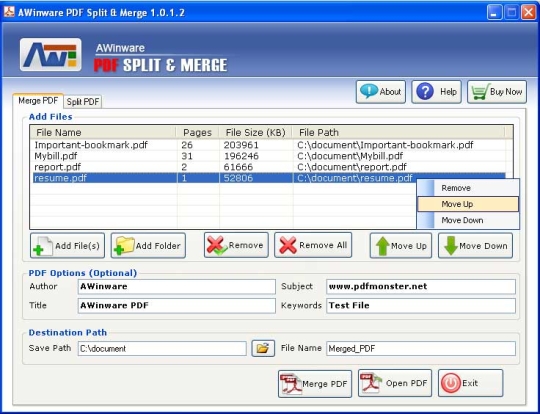Choose Remove from the context menu

468,188
